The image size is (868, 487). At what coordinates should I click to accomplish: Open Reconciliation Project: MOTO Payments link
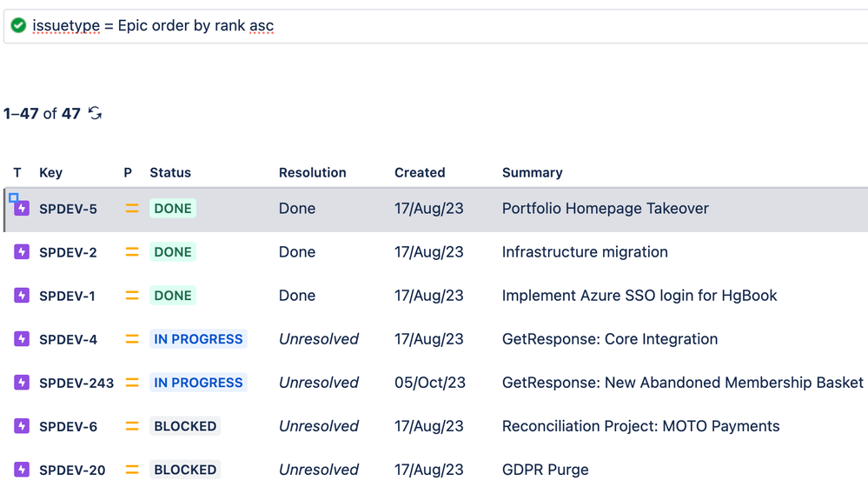point(640,426)
